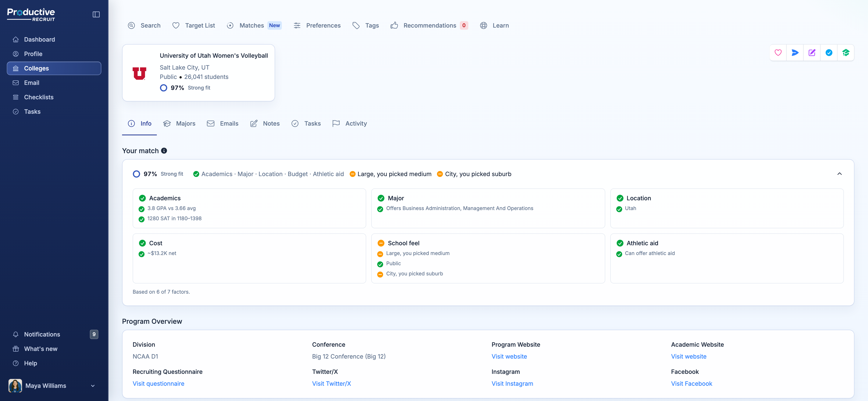Open the Learn section in top navigation
Screen dimensions: 868x401
tap(494, 25)
